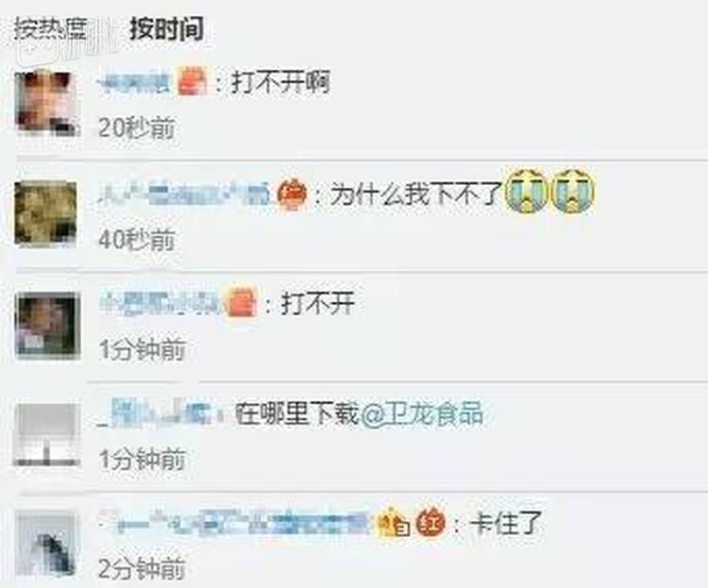This screenshot has width=708, height=588.
Task: Open blurred username of 打不开啊 commenter
Action: click(x=135, y=83)
